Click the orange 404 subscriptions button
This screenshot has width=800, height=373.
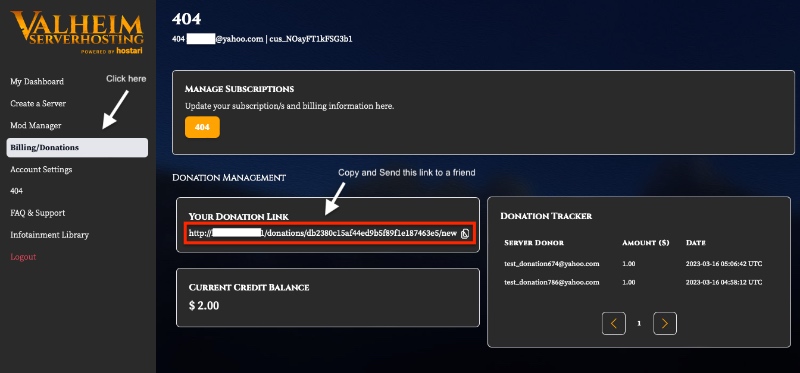tap(202, 127)
